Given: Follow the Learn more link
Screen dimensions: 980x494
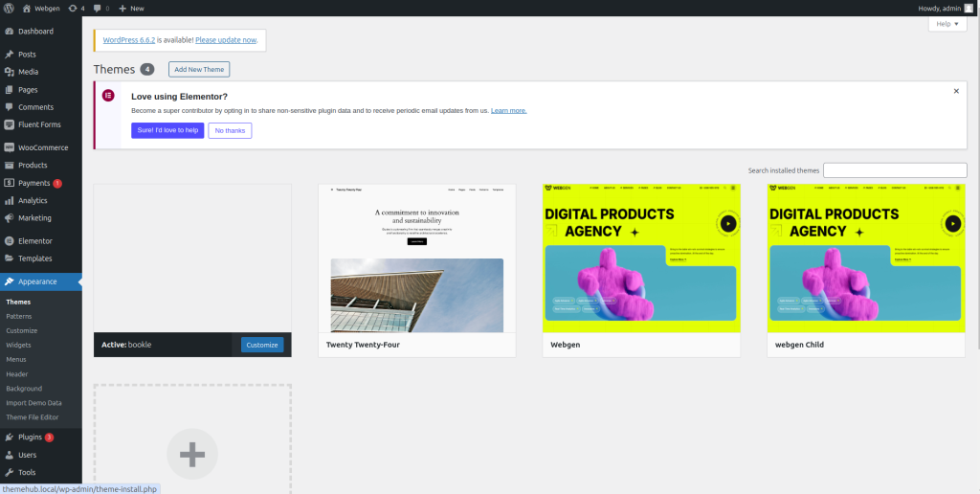Looking at the screenshot, I should (x=509, y=111).
